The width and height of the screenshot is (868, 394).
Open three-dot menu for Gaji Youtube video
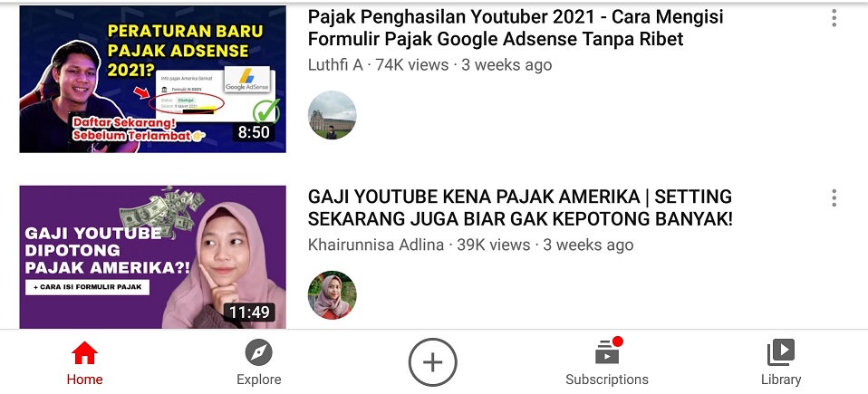point(834,198)
